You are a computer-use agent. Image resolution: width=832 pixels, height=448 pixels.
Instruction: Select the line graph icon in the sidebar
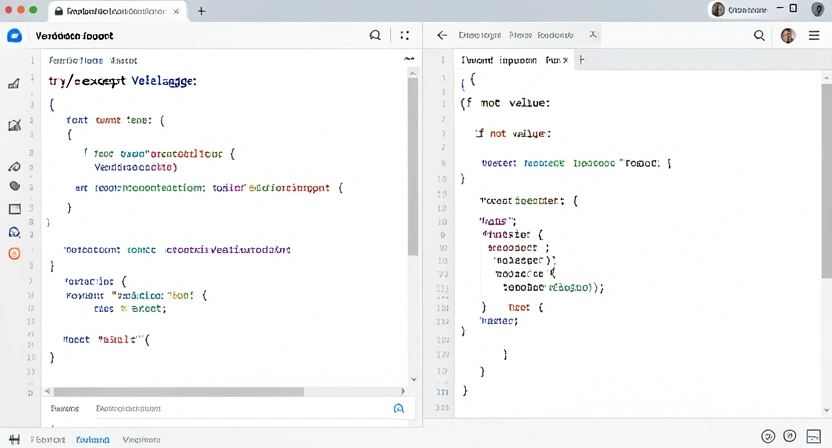coord(14,125)
